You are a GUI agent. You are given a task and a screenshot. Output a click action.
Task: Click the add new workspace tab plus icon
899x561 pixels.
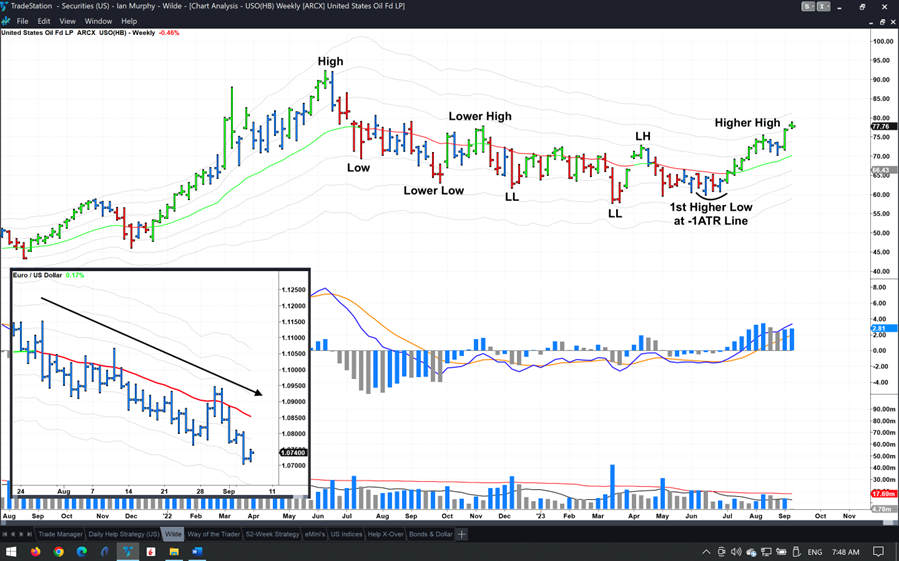pos(462,534)
